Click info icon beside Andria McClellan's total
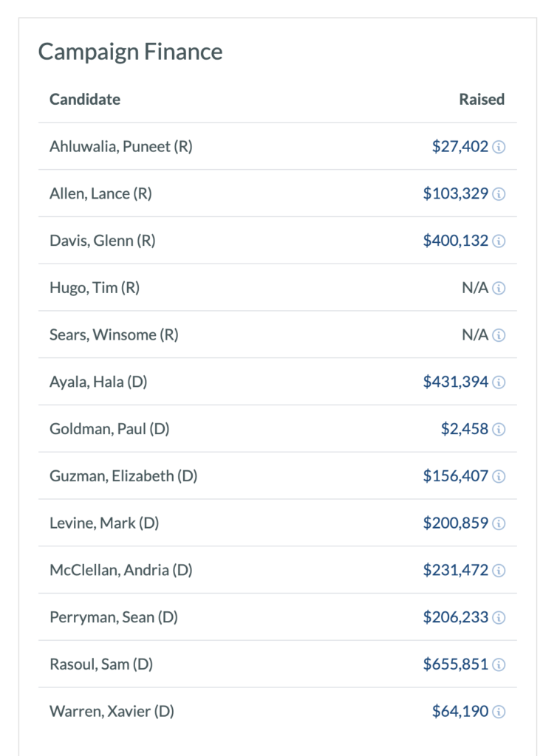 499,571
